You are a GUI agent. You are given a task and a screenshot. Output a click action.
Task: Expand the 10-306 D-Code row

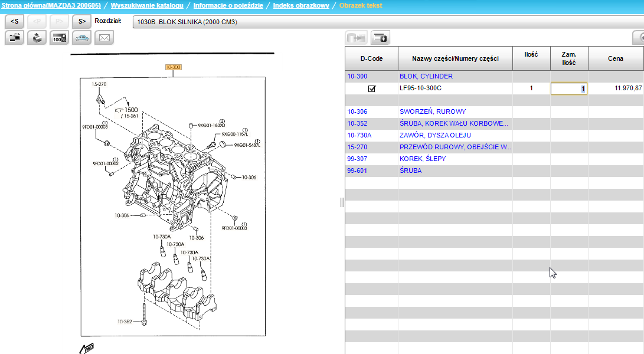coord(357,112)
